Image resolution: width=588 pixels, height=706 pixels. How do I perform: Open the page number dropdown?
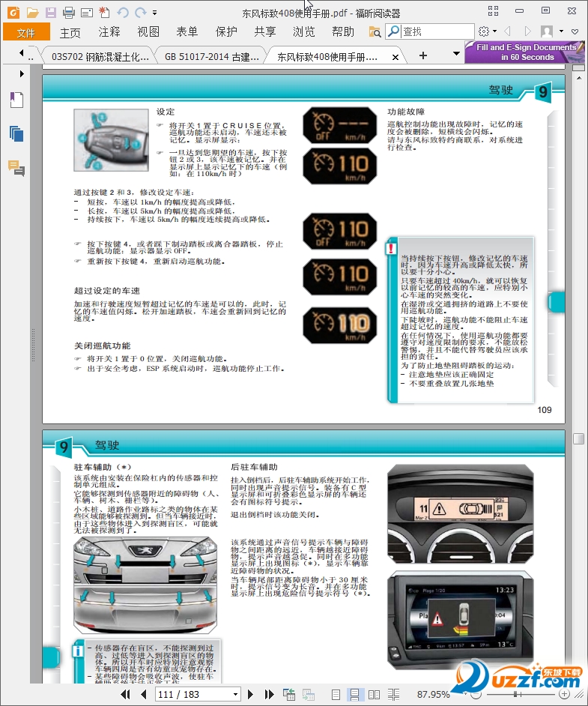click(235, 694)
